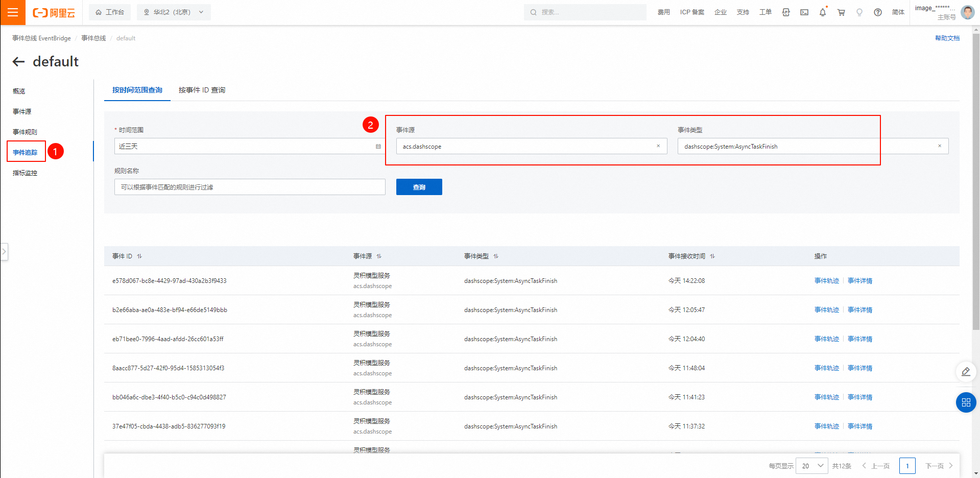Viewport: 980px width, 478px height.
Task: Open the 帮助文档 help link
Action: (947, 38)
